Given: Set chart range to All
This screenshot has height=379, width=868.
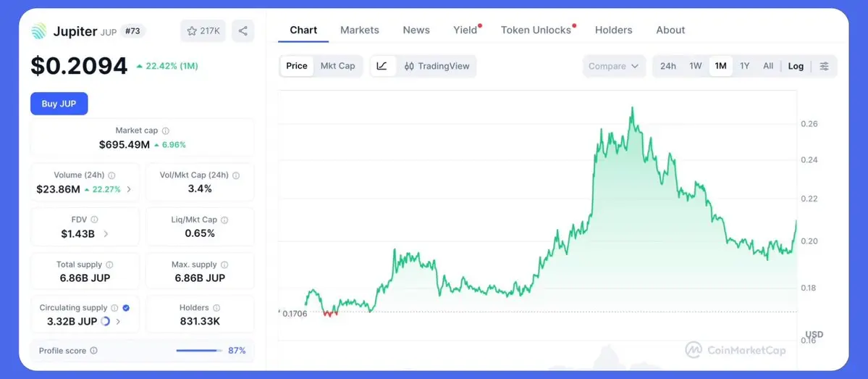Looking at the screenshot, I should click(x=768, y=66).
